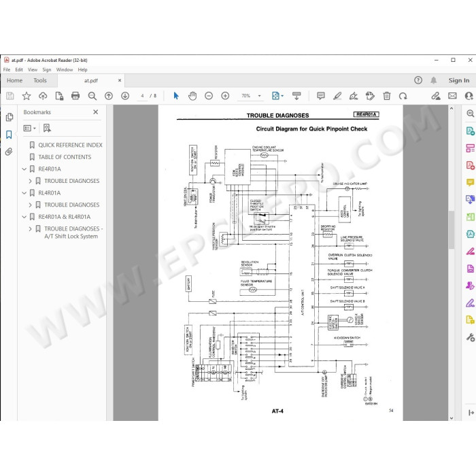This screenshot has width=476, height=476.
Task: Click the Save file icon
Action: pos(10,96)
